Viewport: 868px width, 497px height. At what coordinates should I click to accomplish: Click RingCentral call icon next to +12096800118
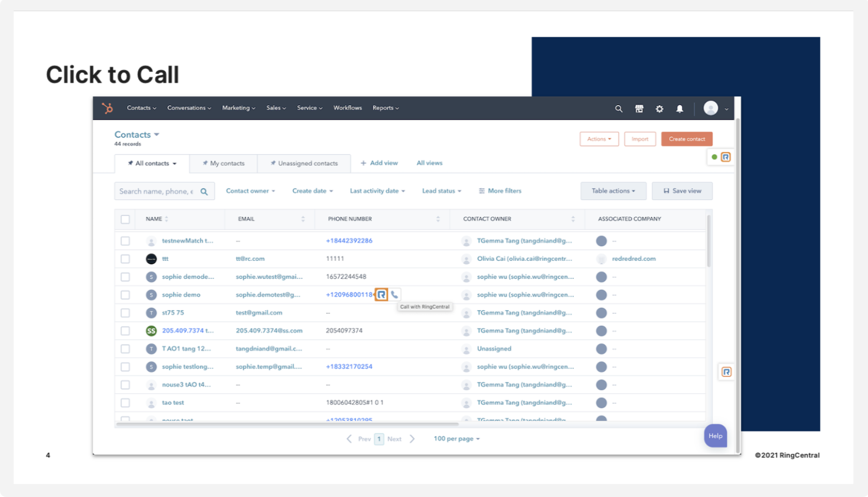point(381,295)
